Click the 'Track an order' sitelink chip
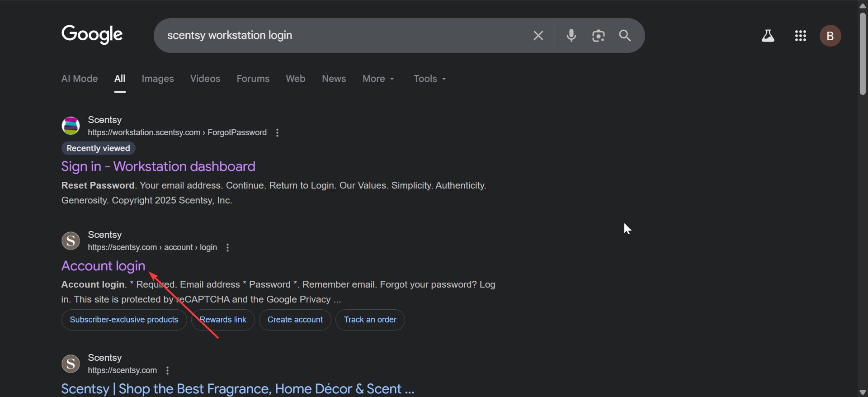Screen dimensions: 868x397 [370, 320]
